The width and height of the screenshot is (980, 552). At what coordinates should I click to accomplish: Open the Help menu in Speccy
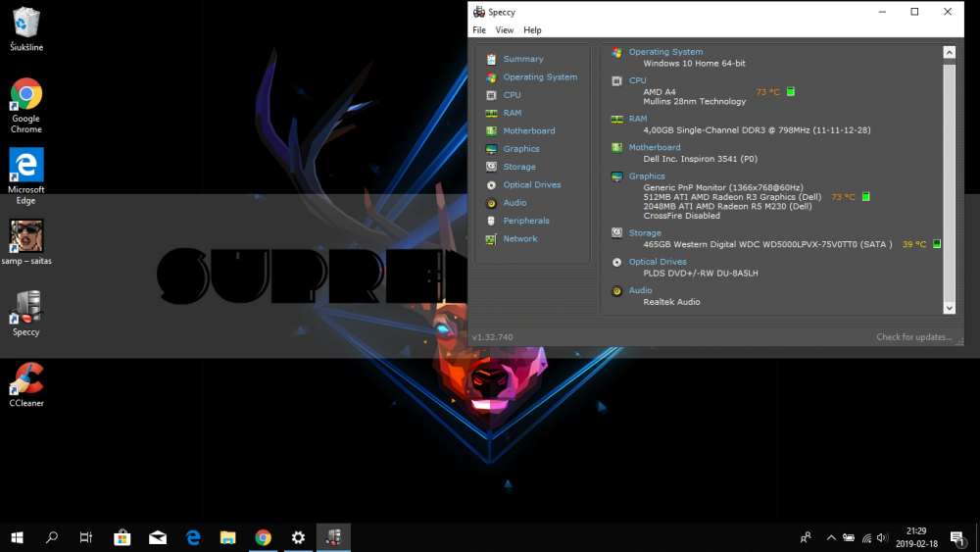(x=532, y=30)
